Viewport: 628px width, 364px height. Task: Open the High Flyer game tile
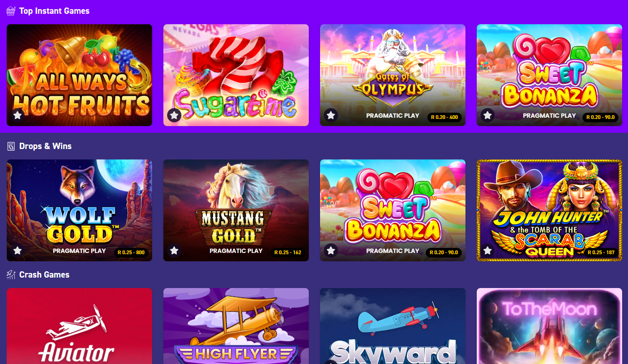(x=236, y=326)
